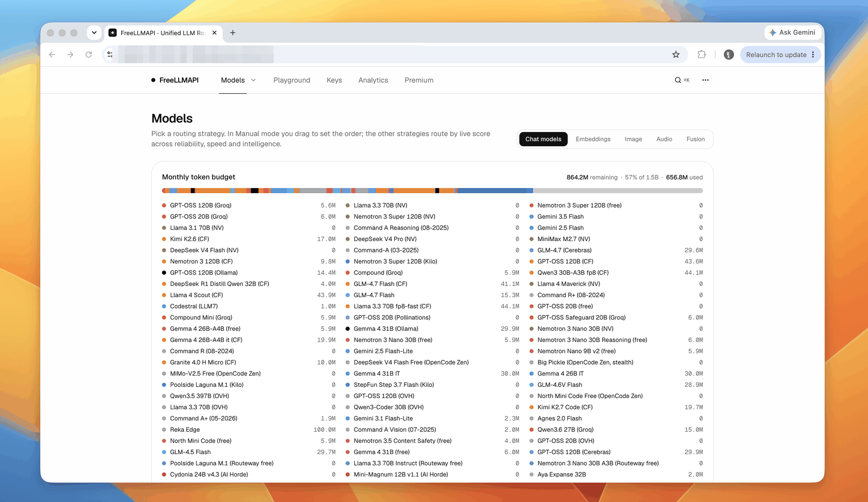Click the 864.2M remaining budget figure

point(592,177)
